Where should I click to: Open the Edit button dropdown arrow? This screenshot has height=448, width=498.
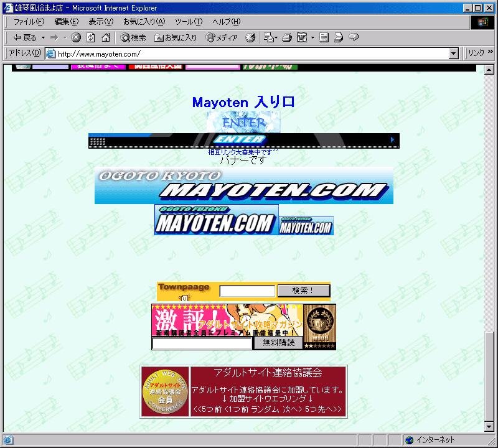[x=312, y=38]
